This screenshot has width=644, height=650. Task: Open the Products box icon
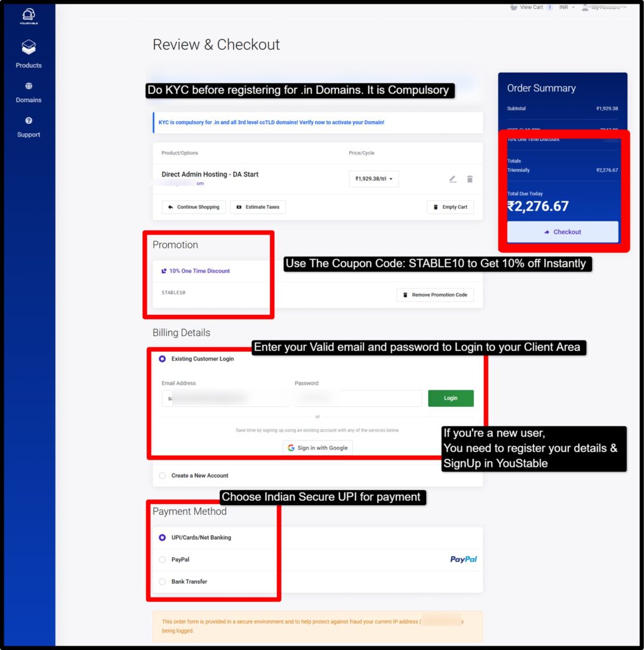click(x=29, y=47)
